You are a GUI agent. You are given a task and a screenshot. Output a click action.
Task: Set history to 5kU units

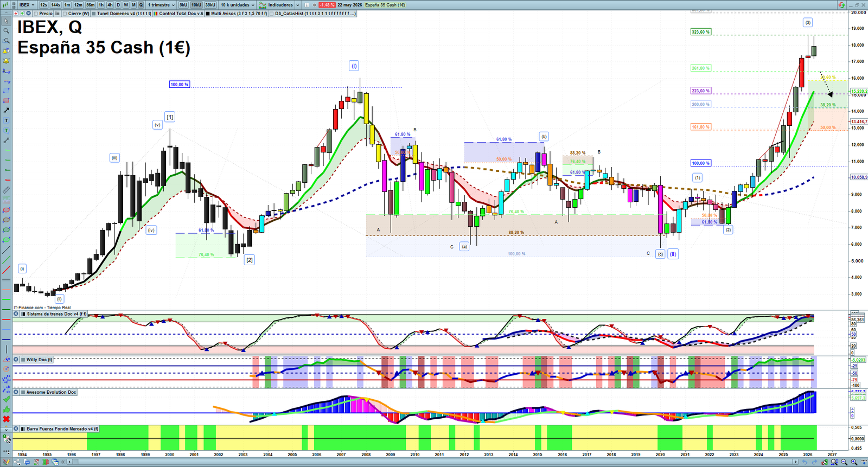(183, 5)
